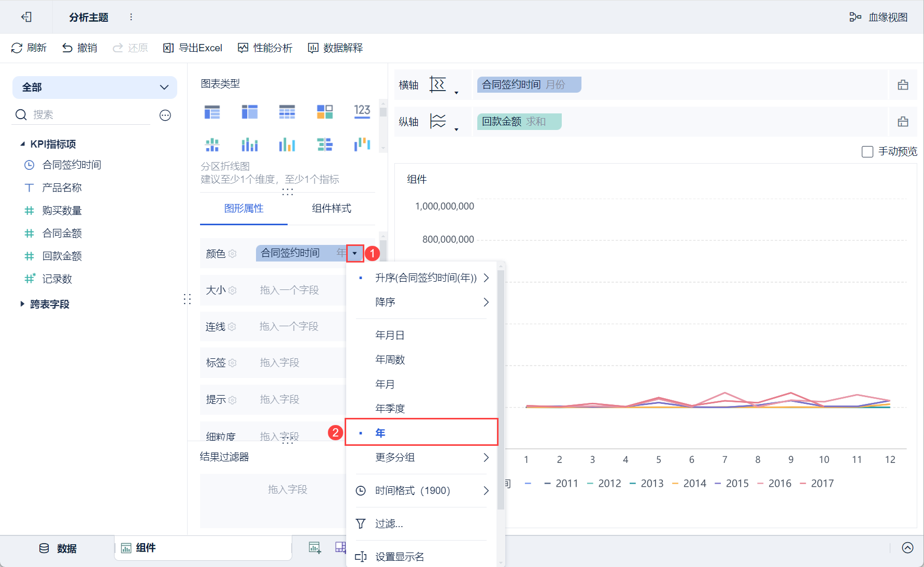Choose 年周数 date grouping
924x567 pixels.
[422, 360]
